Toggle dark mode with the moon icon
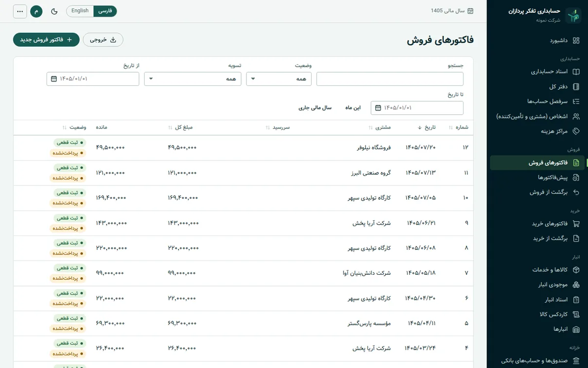This screenshot has width=588, height=368. pos(54,11)
